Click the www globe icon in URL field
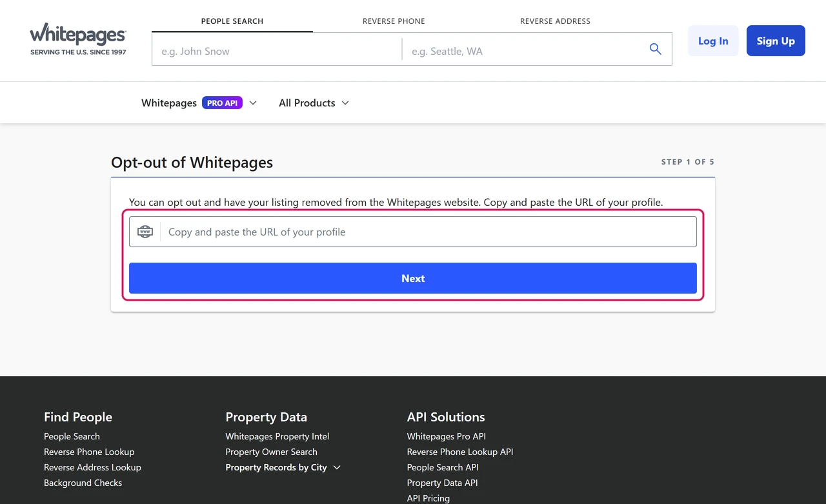The width and height of the screenshot is (826, 504). click(x=145, y=232)
